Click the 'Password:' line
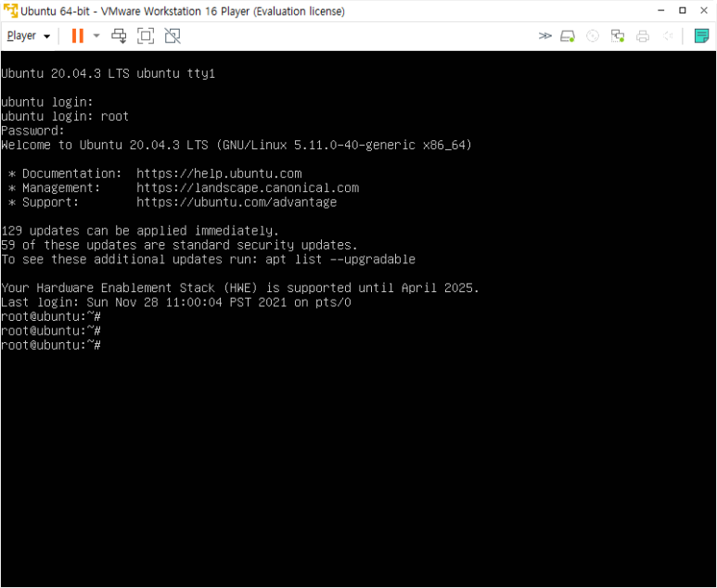717x588 pixels. coord(32,131)
